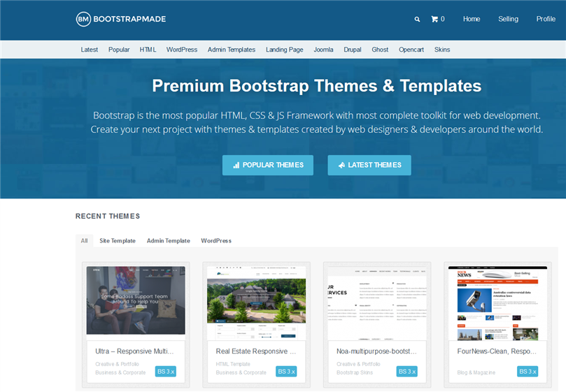566x392 pixels.
Task: Click Creative & Portfolio under Noa theme
Action: (x=358, y=364)
